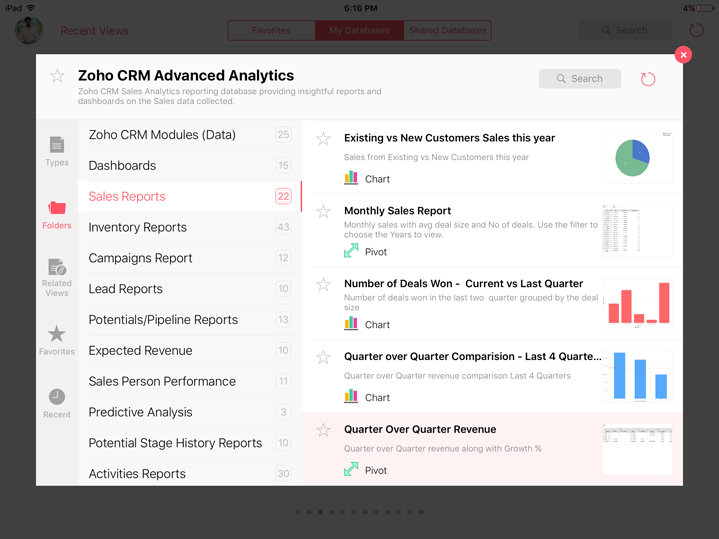Star the Monthly Sales Report

click(x=323, y=211)
